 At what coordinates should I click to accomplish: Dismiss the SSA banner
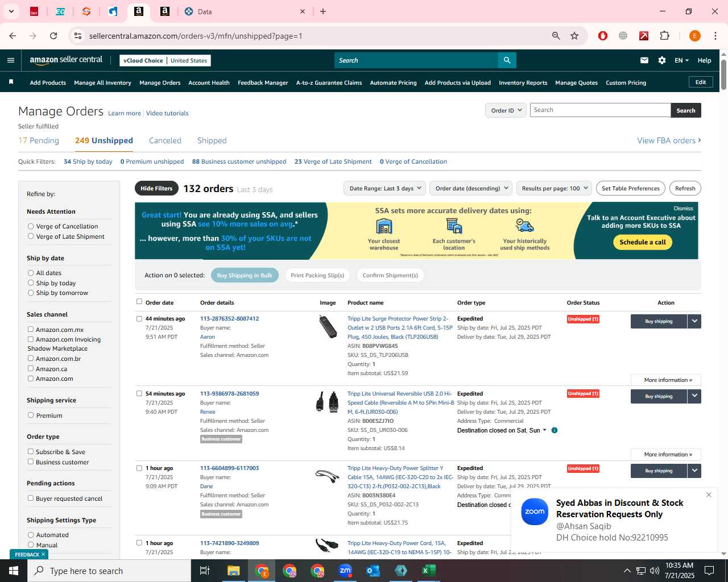coord(683,209)
